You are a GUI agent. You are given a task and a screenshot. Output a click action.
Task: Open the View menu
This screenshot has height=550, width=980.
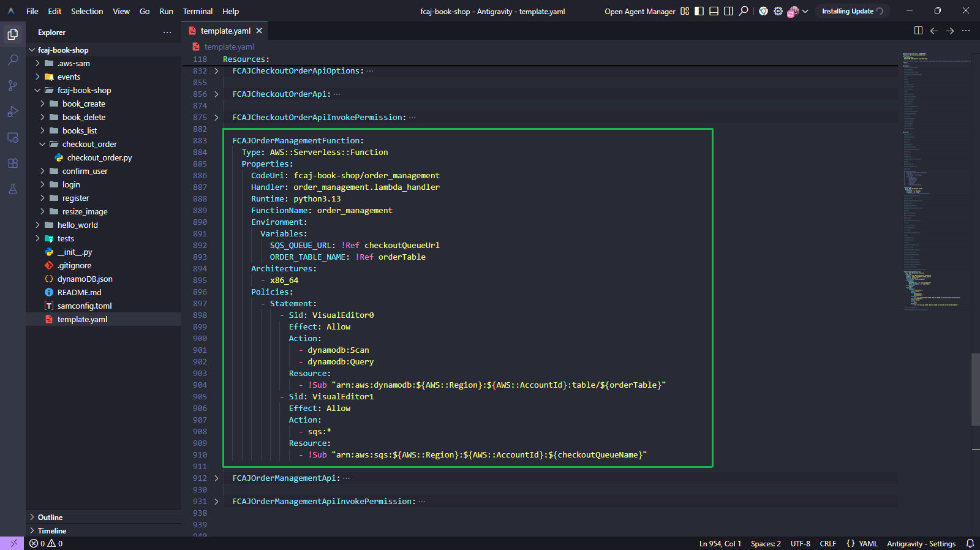pyautogui.click(x=121, y=11)
